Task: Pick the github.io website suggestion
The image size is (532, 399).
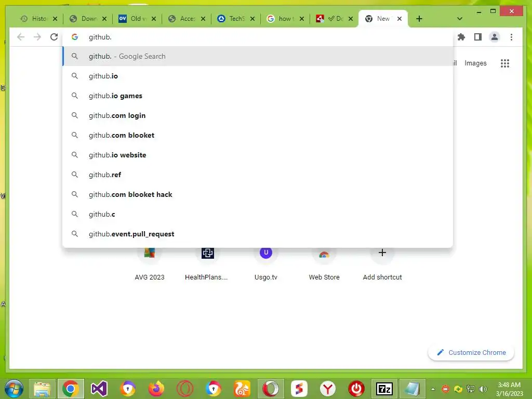Action: point(258,155)
